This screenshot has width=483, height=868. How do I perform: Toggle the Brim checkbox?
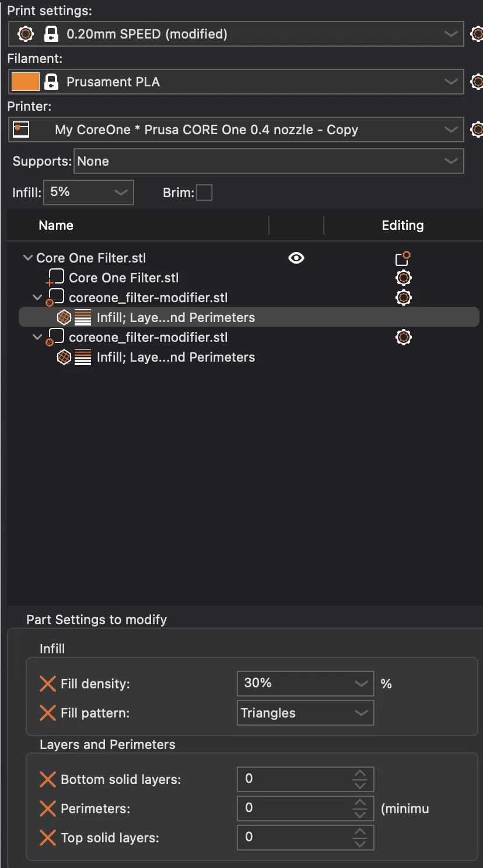pyautogui.click(x=204, y=192)
